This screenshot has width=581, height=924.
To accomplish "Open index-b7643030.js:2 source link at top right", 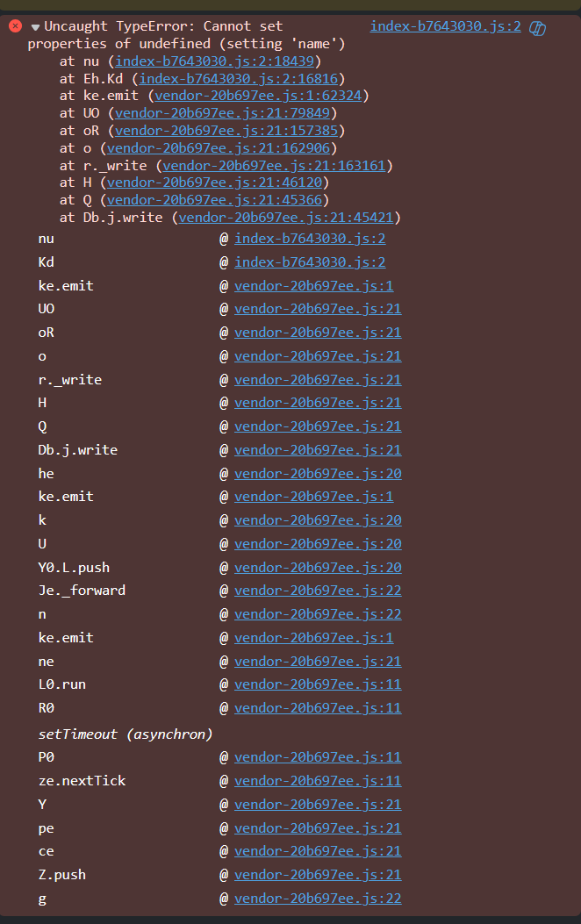I will coord(446,26).
